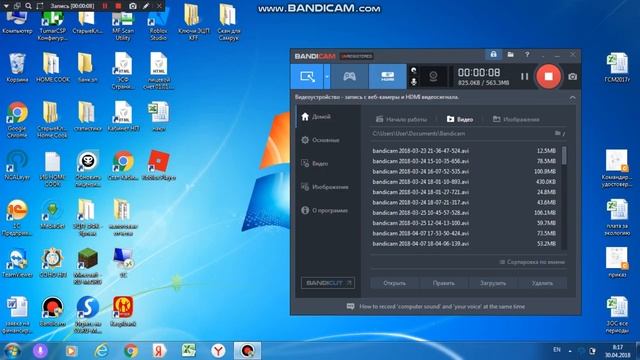Image resolution: width=640 pixels, height=360 pixels.
Task: Click the lock icon in Bandicam title bar
Action: pyautogui.click(x=493, y=54)
